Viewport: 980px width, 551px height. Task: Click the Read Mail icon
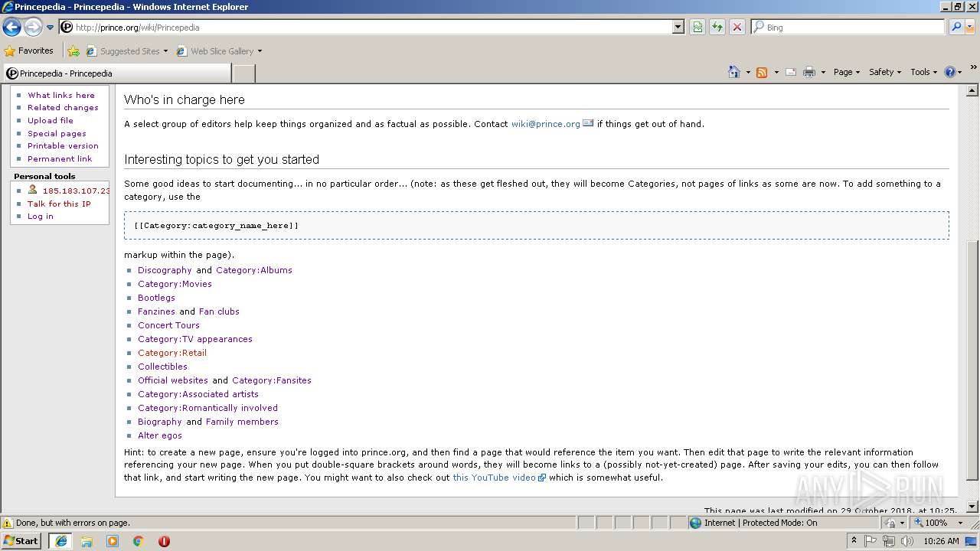pyautogui.click(x=791, y=72)
